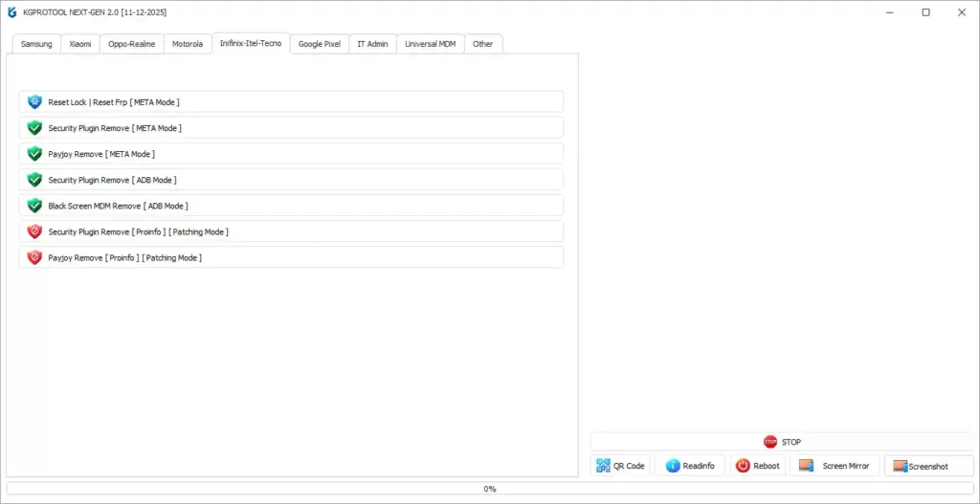Click the green shield icon for Security Plugin Remove ADB Mode
The image size is (980, 504).
point(35,180)
